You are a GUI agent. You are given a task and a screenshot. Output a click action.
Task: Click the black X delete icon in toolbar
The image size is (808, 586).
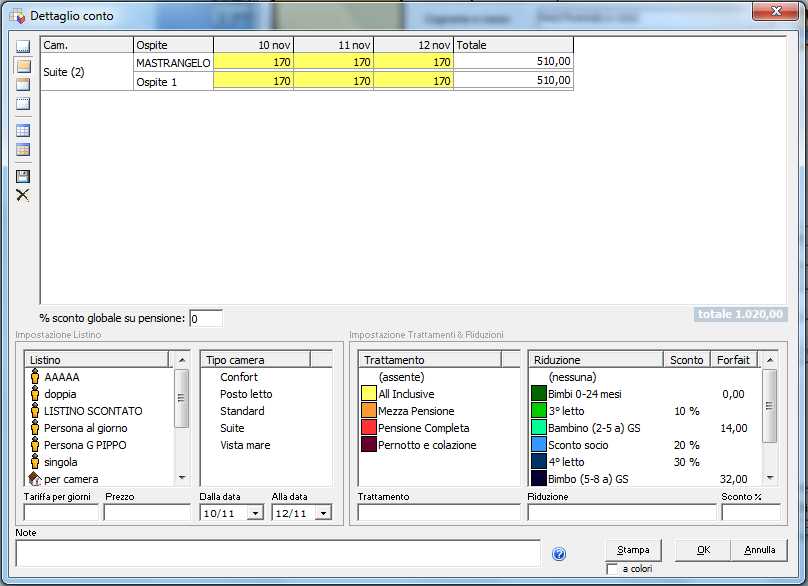23,195
